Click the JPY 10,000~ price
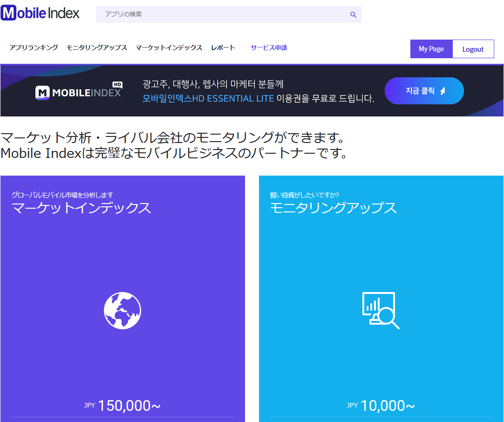The image size is (504, 422). [x=381, y=406]
